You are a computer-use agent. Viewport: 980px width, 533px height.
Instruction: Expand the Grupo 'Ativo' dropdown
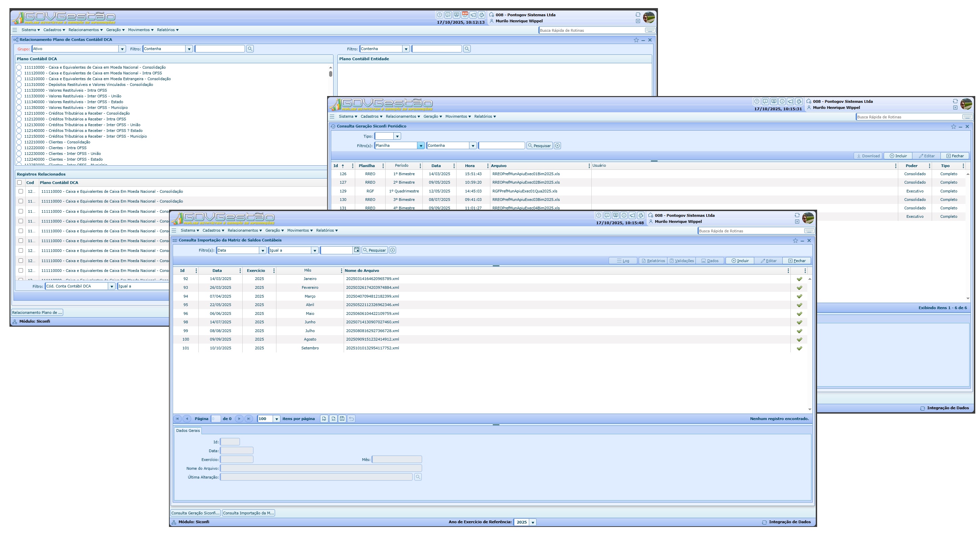[x=122, y=49]
